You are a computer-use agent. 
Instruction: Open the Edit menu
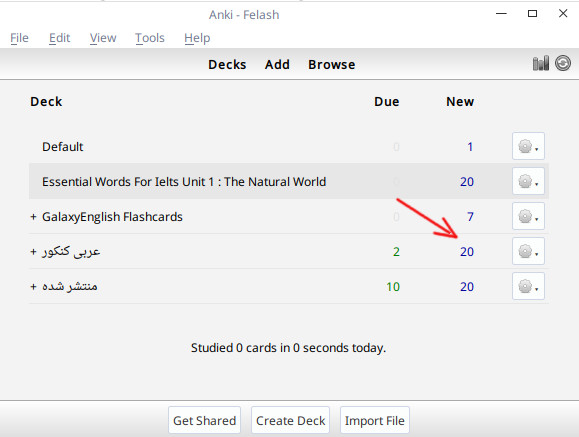click(x=59, y=38)
